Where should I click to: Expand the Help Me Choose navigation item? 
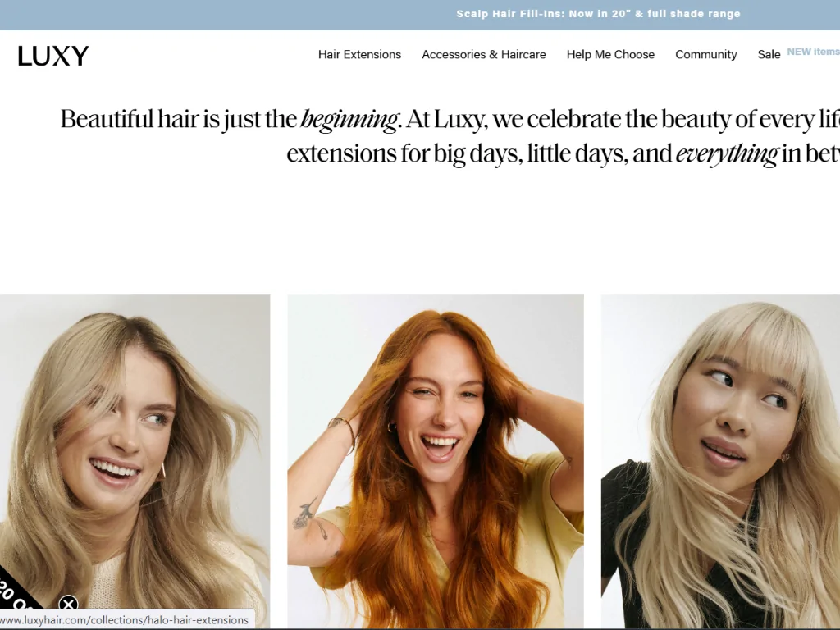(x=610, y=54)
